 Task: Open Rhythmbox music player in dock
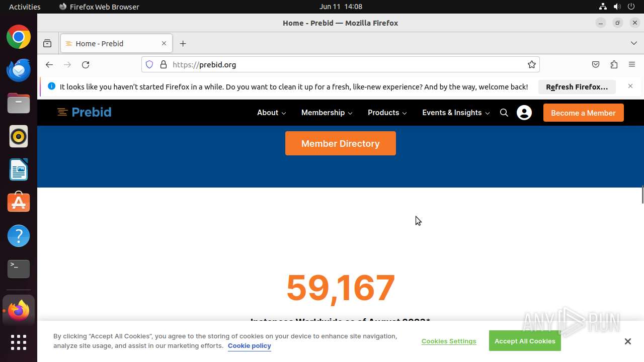point(19,137)
